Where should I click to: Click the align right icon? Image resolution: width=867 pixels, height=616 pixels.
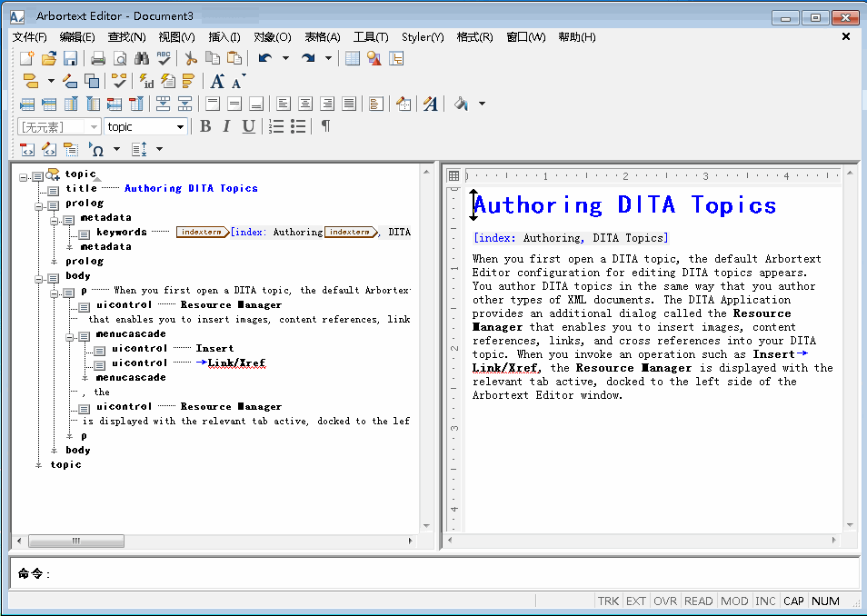(327, 104)
